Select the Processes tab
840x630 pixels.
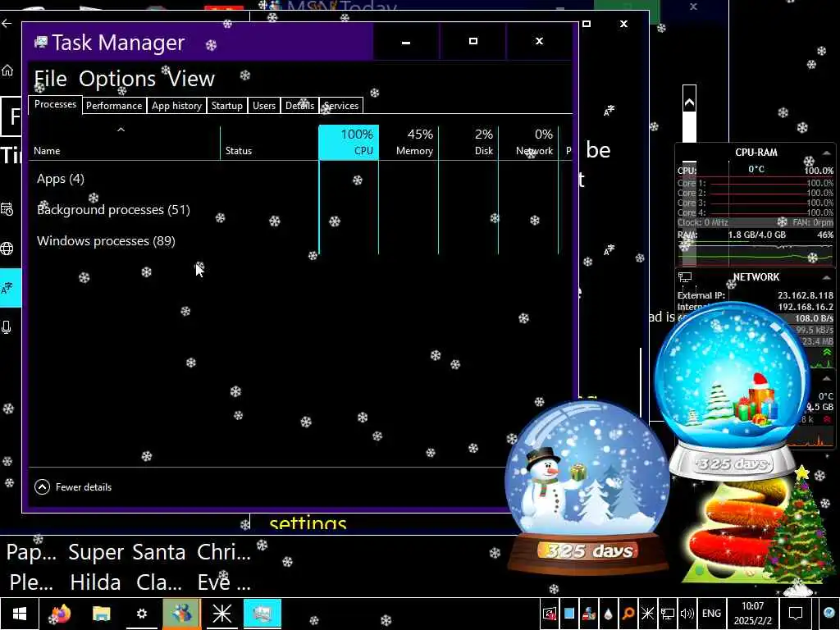[x=55, y=104]
